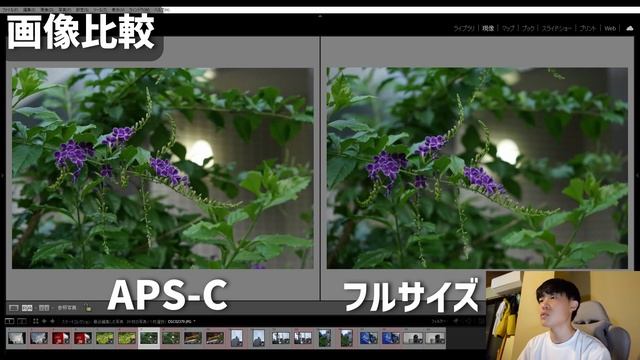
Task: Select the last gray thumbnail in filmstrip
Action: [x=435, y=338]
